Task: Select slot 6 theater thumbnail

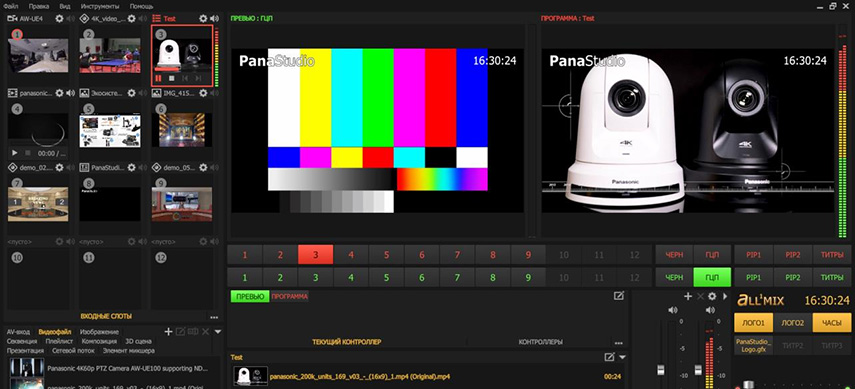Action: (x=182, y=130)
